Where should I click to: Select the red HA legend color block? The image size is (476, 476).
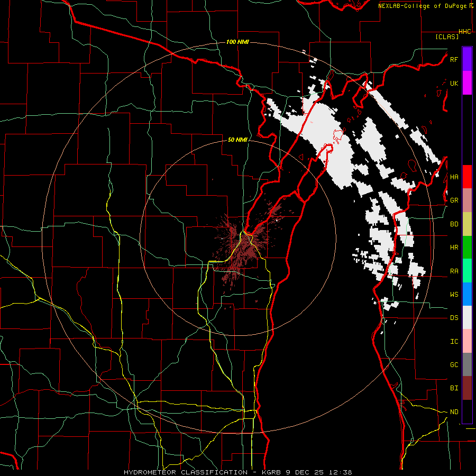[467, 177]
